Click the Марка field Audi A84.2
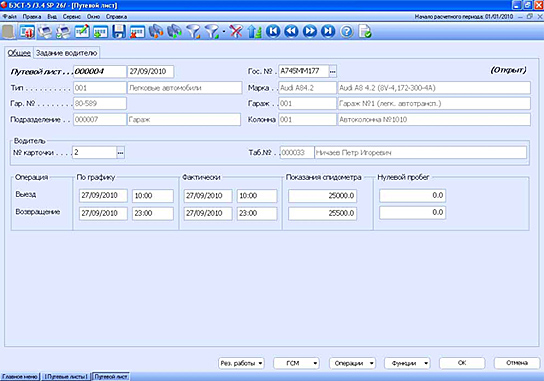This screenshot has width=544, height=381. click(307, 88)
